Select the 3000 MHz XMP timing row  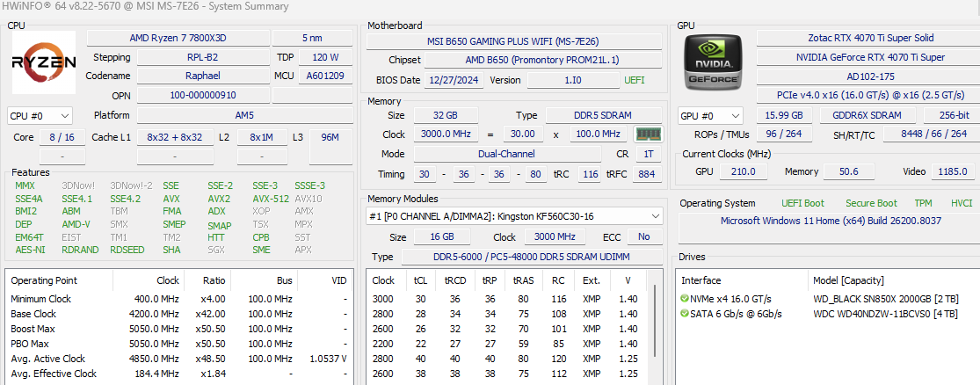point(508,299)
